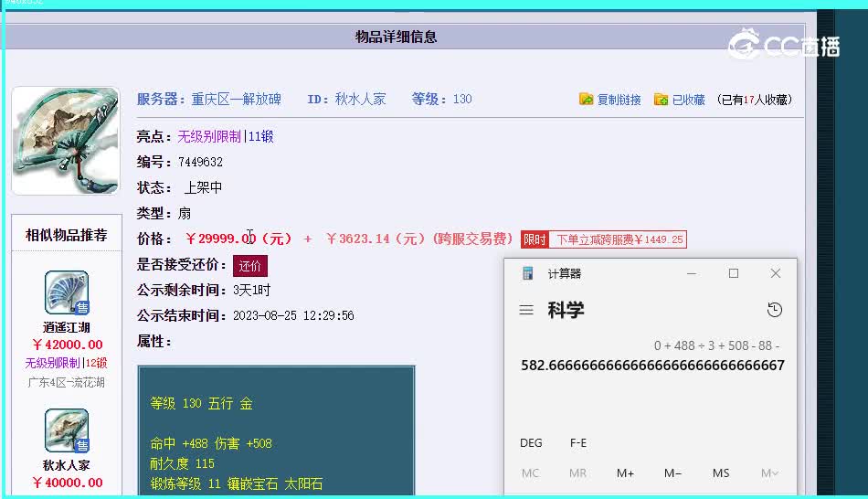The image size is (868, 499).
Task: Click item number 7449632
Action: tap(200, 162)
